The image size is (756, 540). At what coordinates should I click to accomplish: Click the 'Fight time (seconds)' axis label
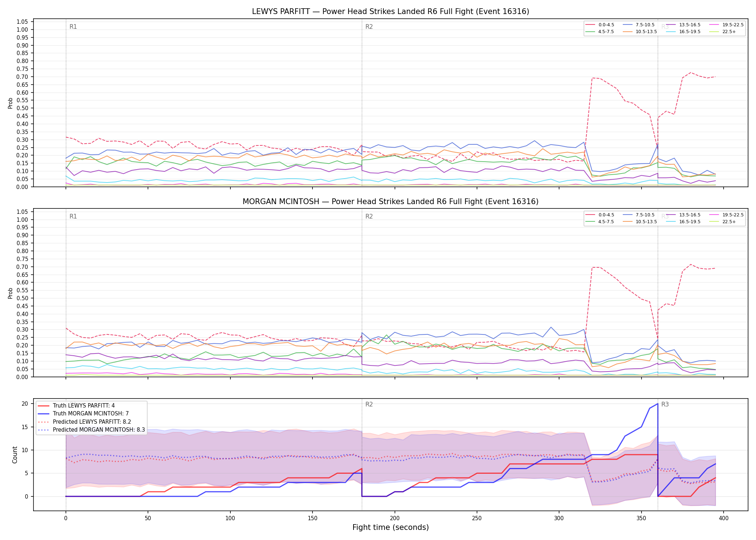tap(391, 527)
